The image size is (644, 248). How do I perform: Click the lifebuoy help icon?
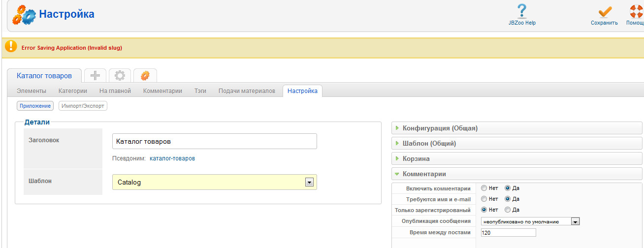tap(637, 11)
